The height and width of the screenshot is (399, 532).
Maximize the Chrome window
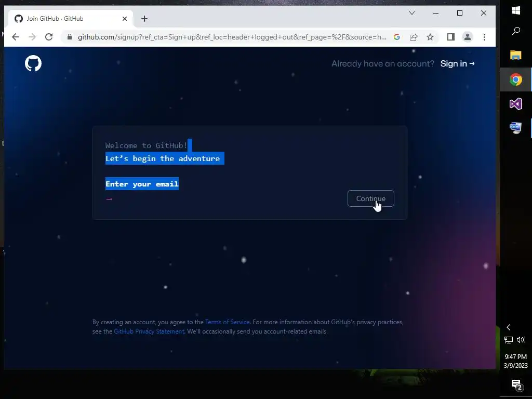tap(460, 13)
